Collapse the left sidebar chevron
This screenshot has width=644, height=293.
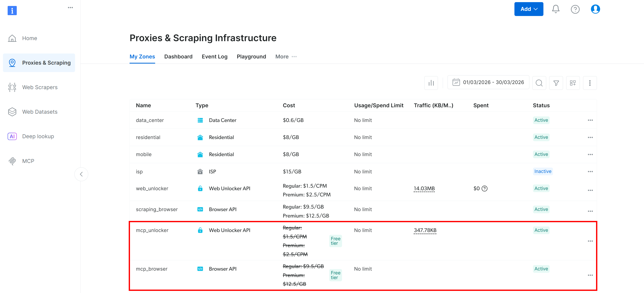tap(81, 174)
